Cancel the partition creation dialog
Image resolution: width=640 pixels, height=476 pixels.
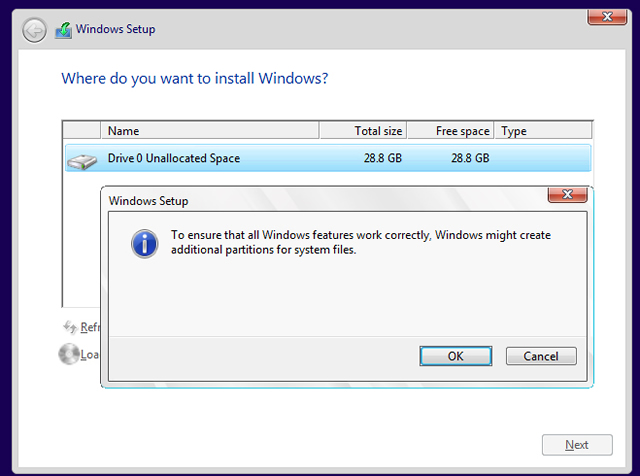pyautogui.click(x=541, y=356)
